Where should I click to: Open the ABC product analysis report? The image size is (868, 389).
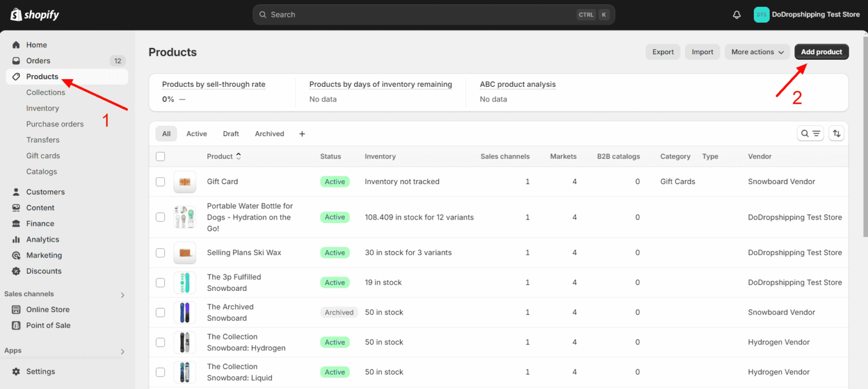pos(518,84)
